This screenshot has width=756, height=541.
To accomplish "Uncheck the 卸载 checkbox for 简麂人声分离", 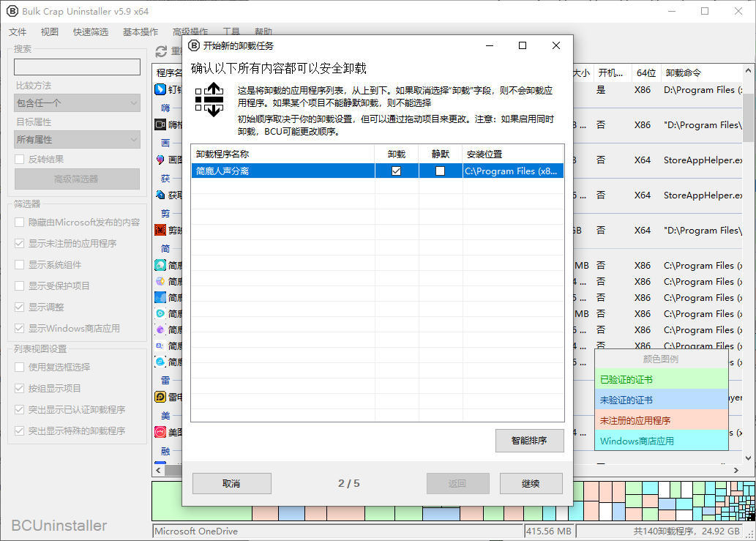I will (397, 170).
